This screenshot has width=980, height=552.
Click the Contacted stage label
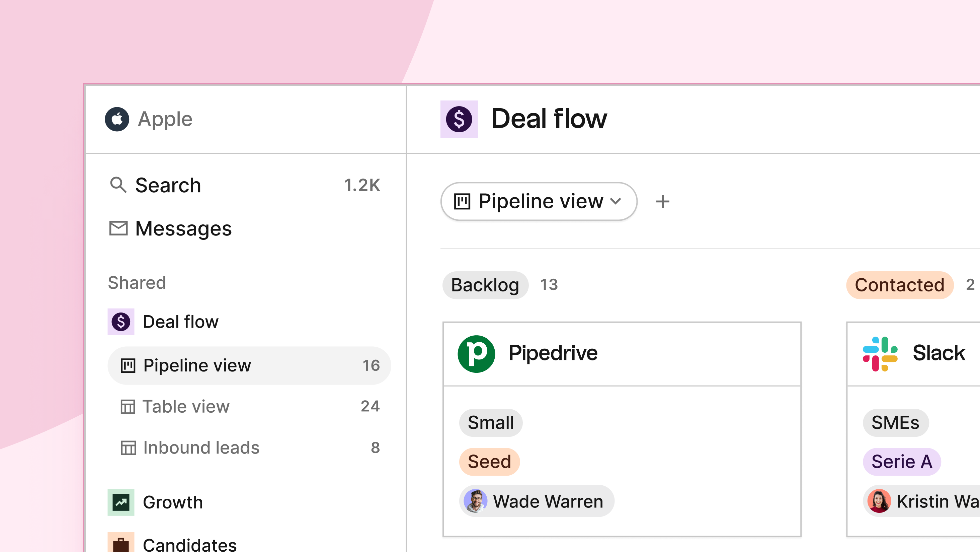899,285
